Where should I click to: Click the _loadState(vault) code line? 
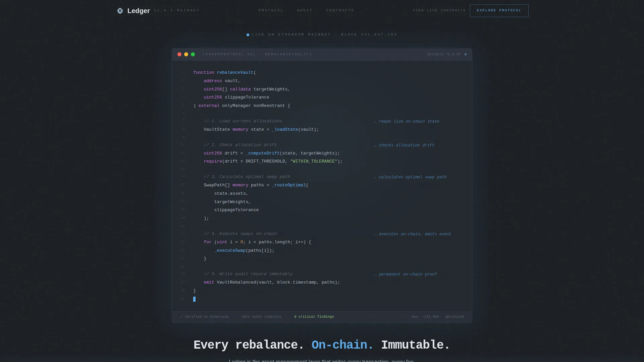[261, 129]
